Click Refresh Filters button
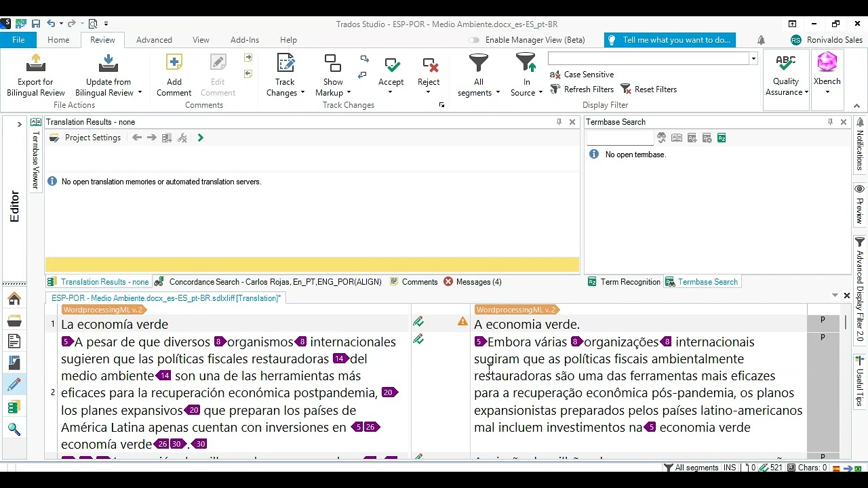Viewport: 868px width, 488px height. click(x=583, y=89)
